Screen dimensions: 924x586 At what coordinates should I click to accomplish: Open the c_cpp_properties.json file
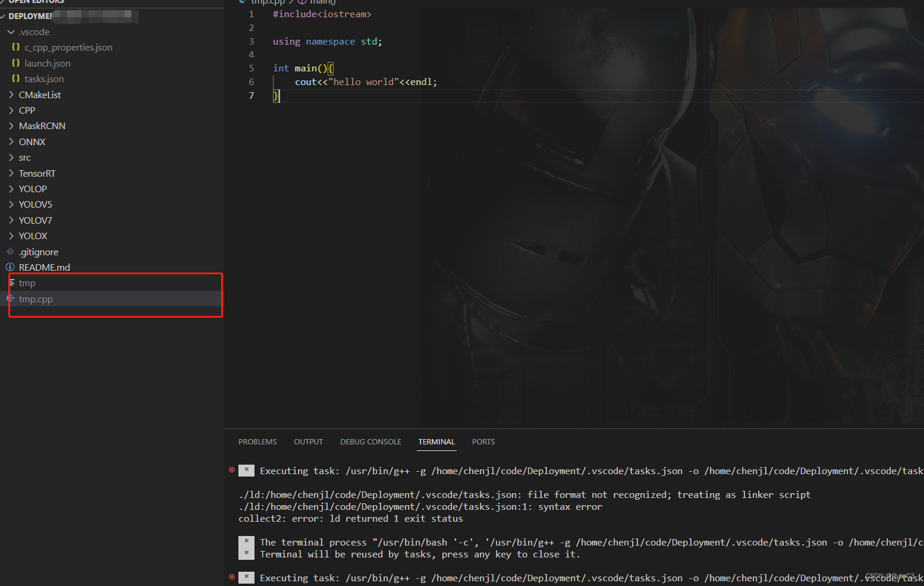pyautogui.click(x=68, y=48)
